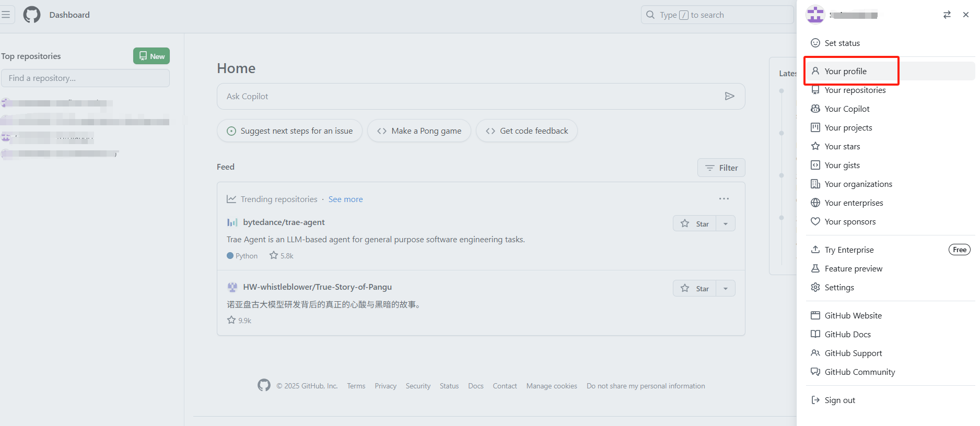This screenshot has height=426, width=980.
Task: Open Your gists menu item
Action: tap(891, 165)
